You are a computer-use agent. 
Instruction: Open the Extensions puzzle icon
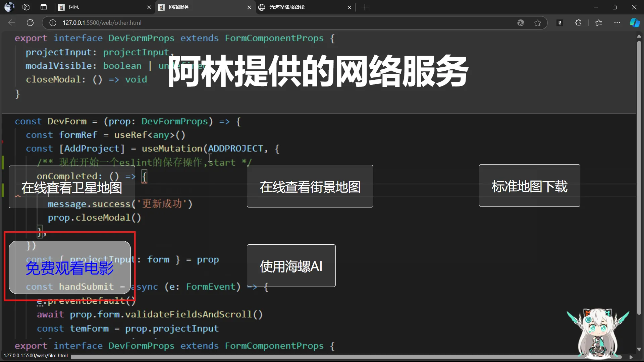(578, 23)
